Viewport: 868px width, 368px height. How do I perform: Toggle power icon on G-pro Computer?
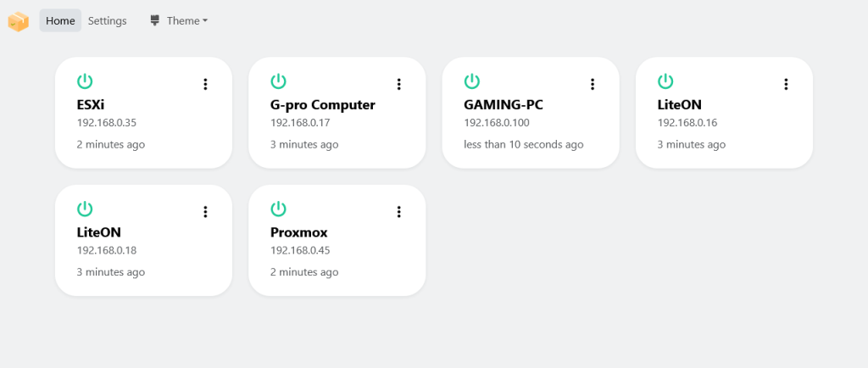tap(278, 82)
